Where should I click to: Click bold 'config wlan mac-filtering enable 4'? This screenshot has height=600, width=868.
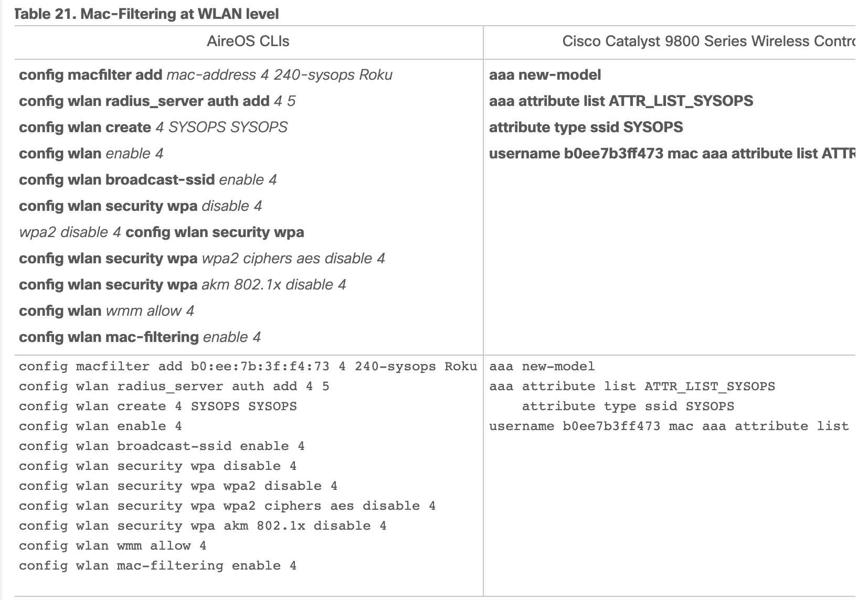pos(140,337)
